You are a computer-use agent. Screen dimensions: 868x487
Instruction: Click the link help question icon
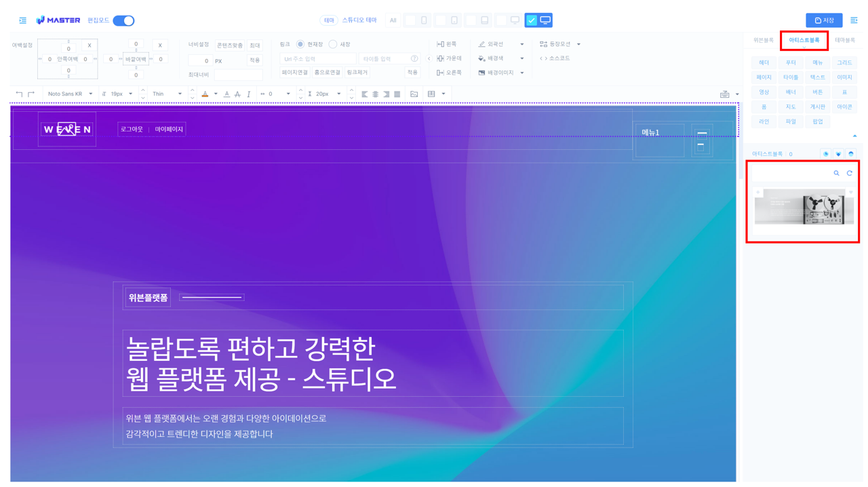click(x=414, y=59)
